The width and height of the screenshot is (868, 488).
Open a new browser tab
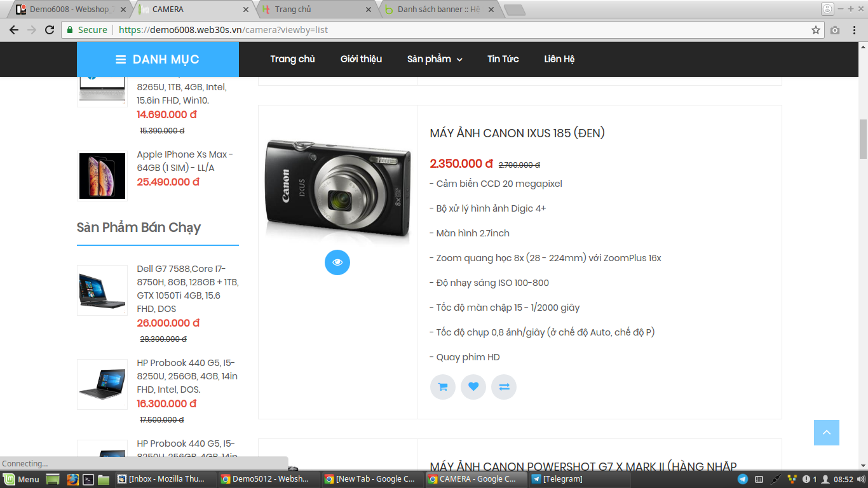pos(514,10)
